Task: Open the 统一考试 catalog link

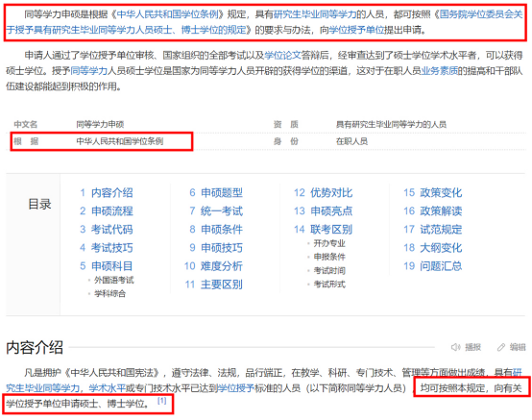Action: click(222, 210)
